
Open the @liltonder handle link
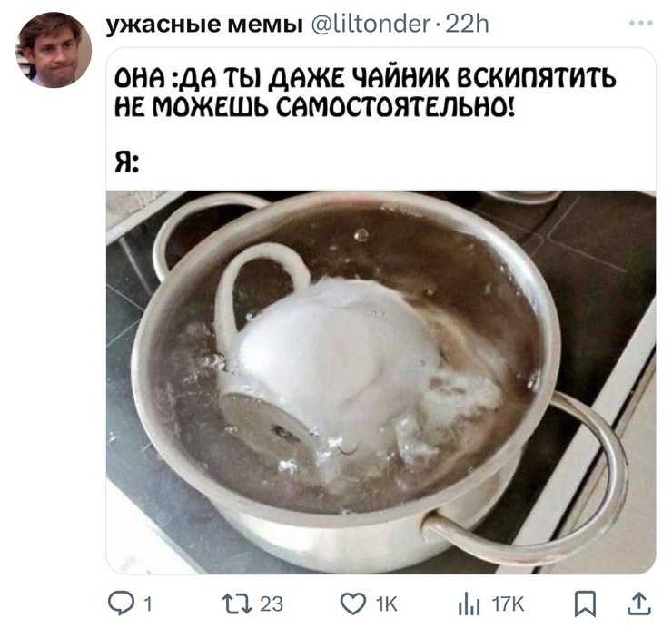click(370, 24)
